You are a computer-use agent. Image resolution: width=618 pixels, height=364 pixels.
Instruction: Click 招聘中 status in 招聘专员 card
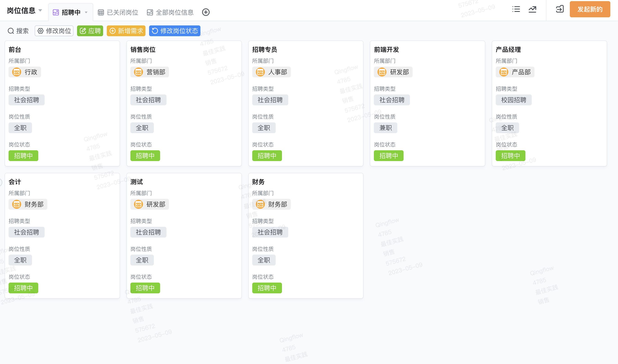(x=267, y=156)
